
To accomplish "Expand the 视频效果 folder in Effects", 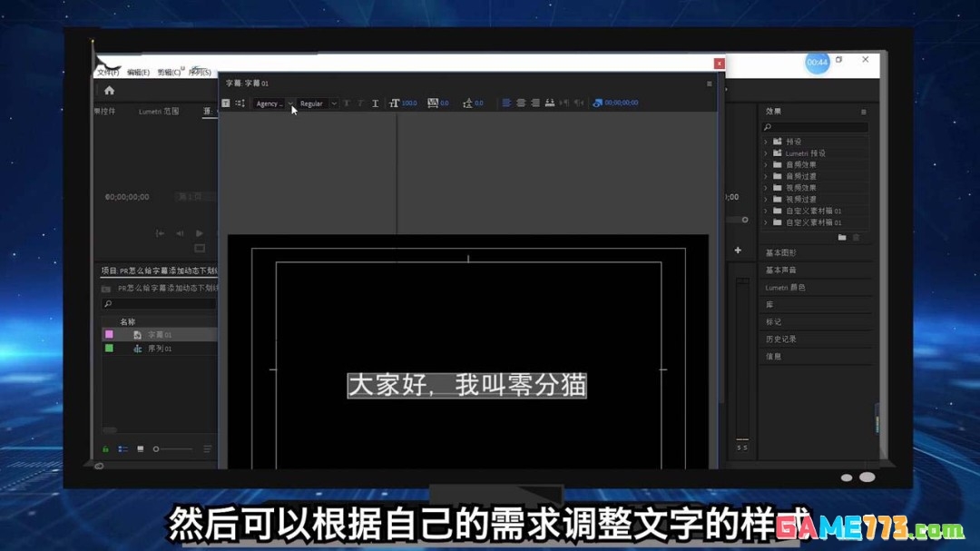I will [x=767, y=188].
